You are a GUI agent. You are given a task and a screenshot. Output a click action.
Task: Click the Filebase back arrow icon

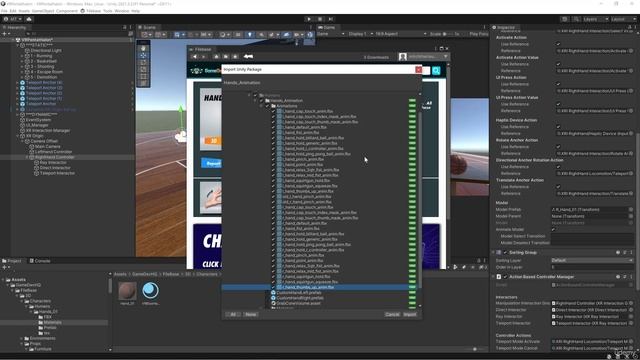(195, 56)
